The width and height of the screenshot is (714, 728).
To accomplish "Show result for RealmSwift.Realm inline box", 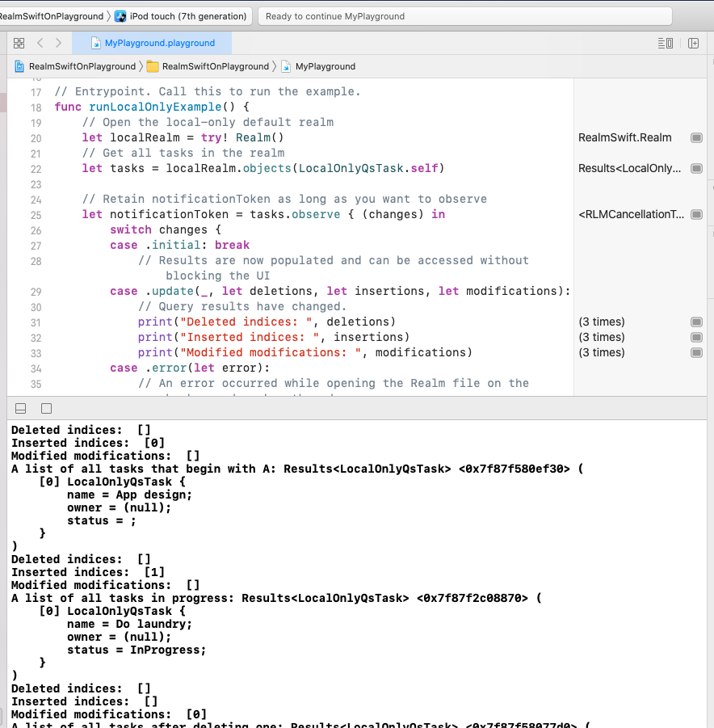I will click(696, 137).
